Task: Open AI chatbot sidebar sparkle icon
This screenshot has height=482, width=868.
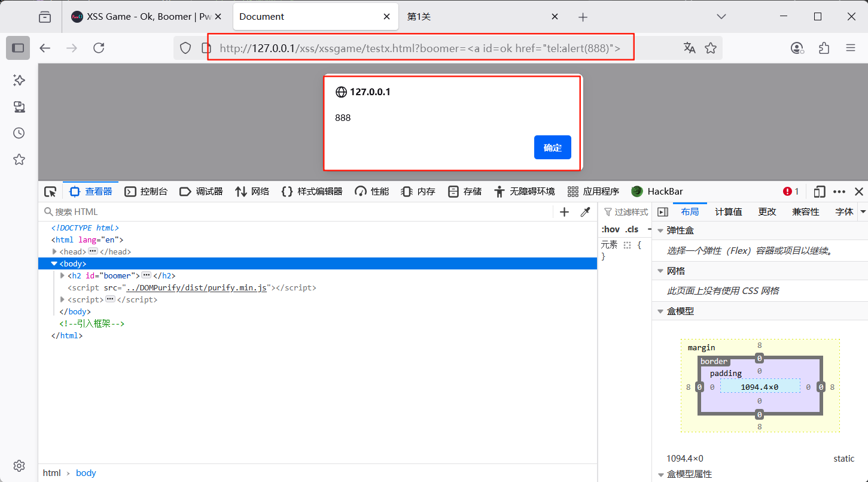Action: coord(19,80)
